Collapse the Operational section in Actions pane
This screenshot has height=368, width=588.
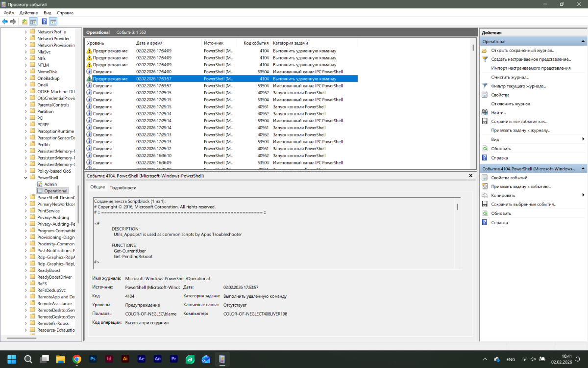583,42
